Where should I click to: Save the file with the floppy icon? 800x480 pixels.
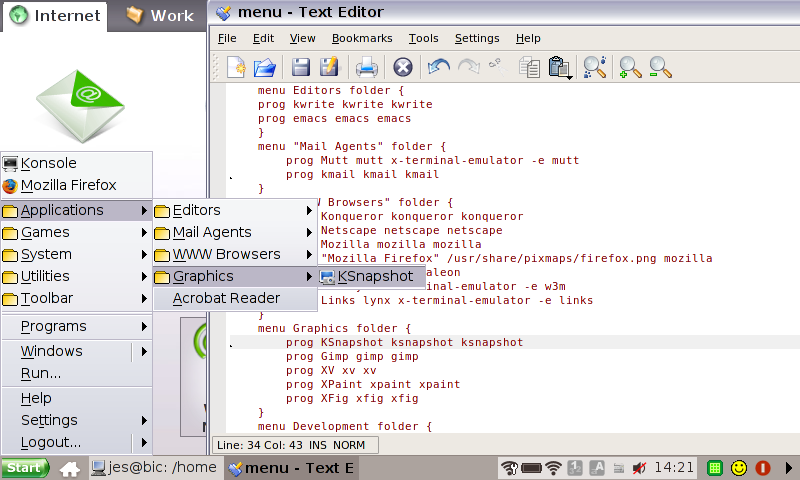pos(300,67)
